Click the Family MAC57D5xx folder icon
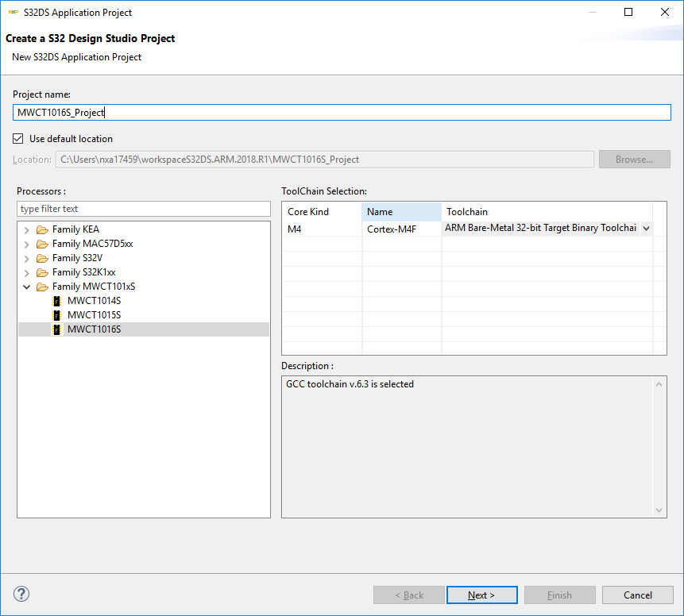684x616 pixels. click(x=42, y=244)
